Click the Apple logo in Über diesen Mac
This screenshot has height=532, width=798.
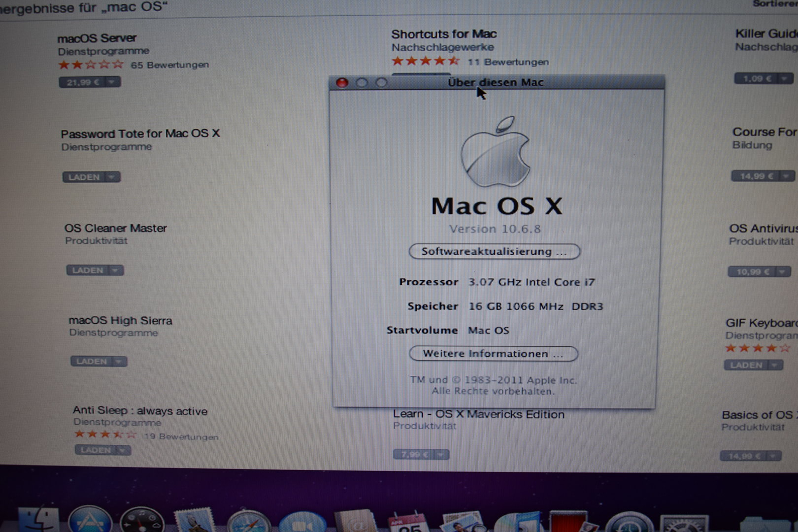(496, 152)
